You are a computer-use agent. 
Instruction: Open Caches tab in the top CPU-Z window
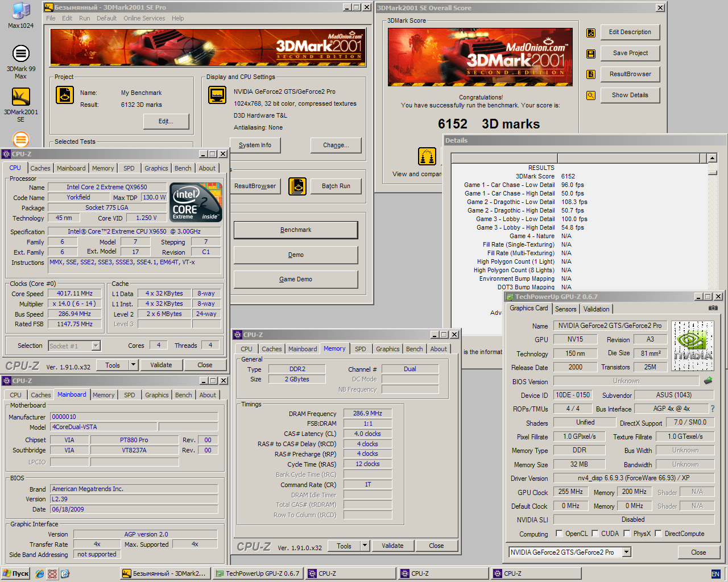40,168
